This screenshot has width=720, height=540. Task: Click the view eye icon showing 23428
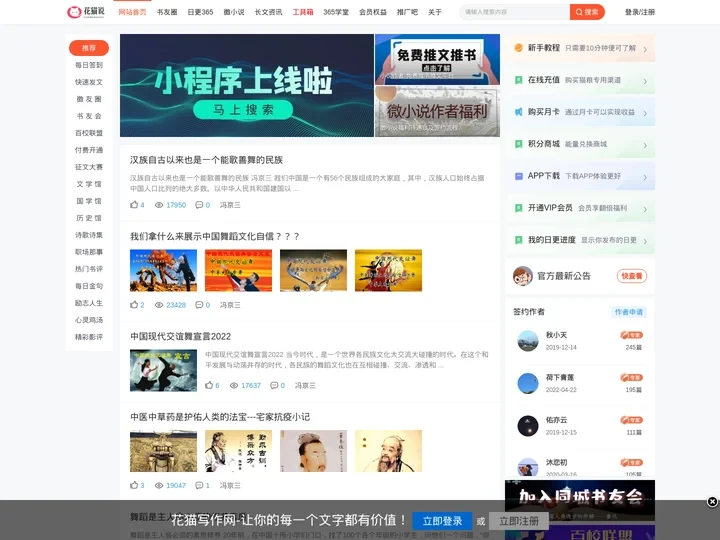click(159, 304)
